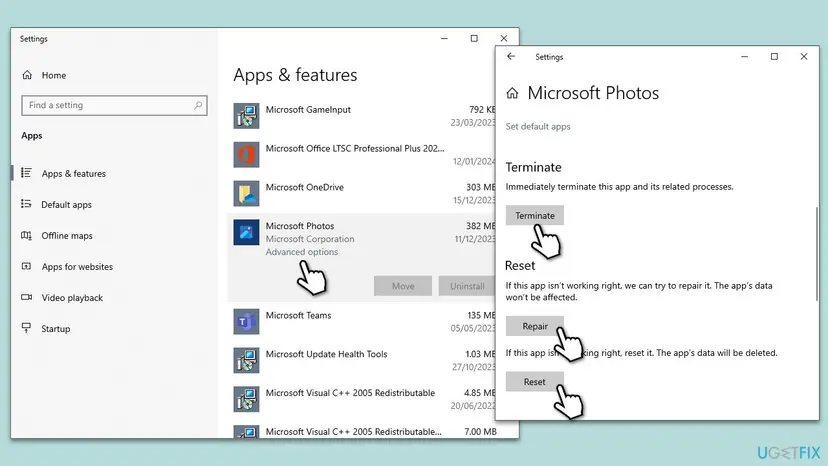
Task: Maximize the Microsoft Photos settings window
Action: pyautogui.click(x=774, y=57)
